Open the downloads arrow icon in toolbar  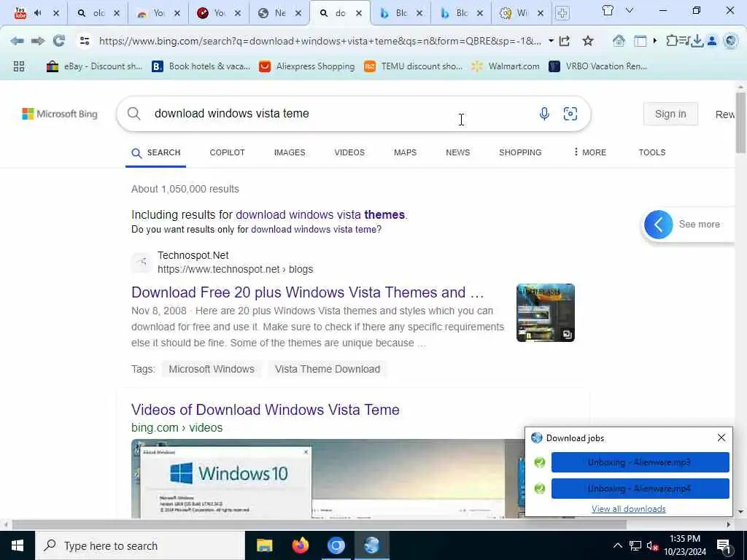pos(697,41)
